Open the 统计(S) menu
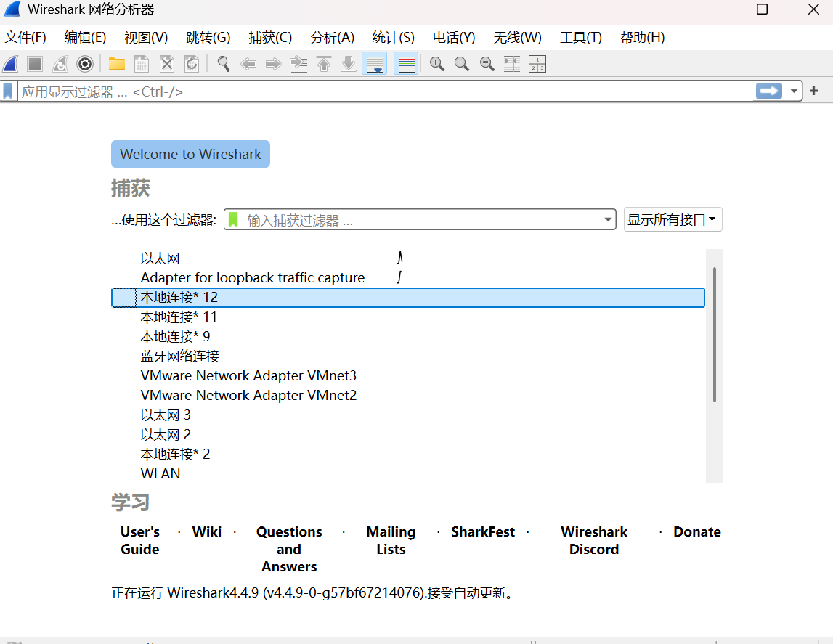Screen dimensions: 833x644 393,38
